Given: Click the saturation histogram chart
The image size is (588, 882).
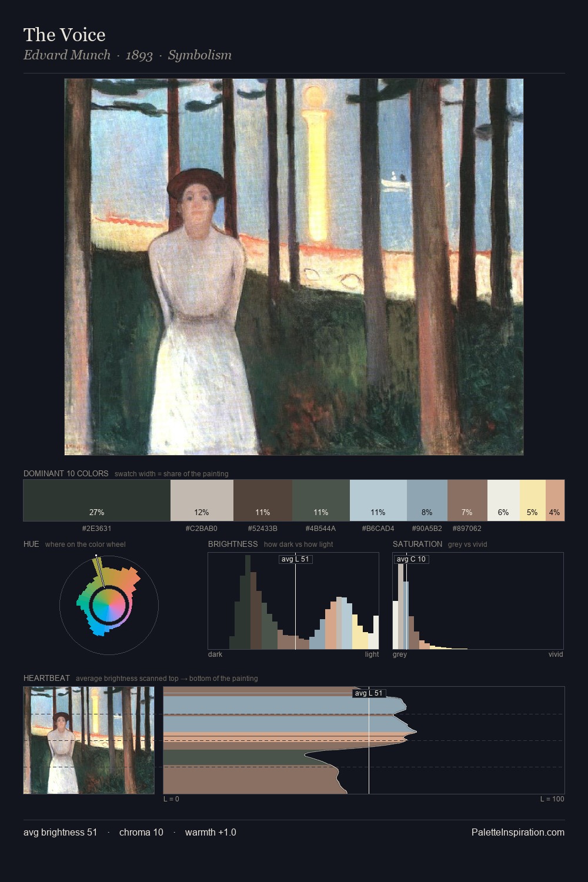Looking at the screenshot, I should tap(478, 601).
